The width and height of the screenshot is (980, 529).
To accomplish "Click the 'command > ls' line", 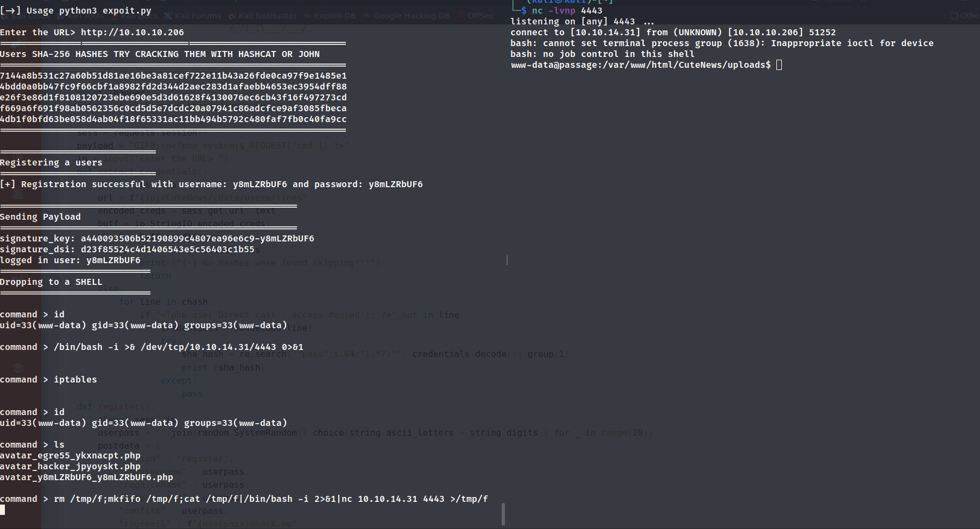I will [32, 444].
